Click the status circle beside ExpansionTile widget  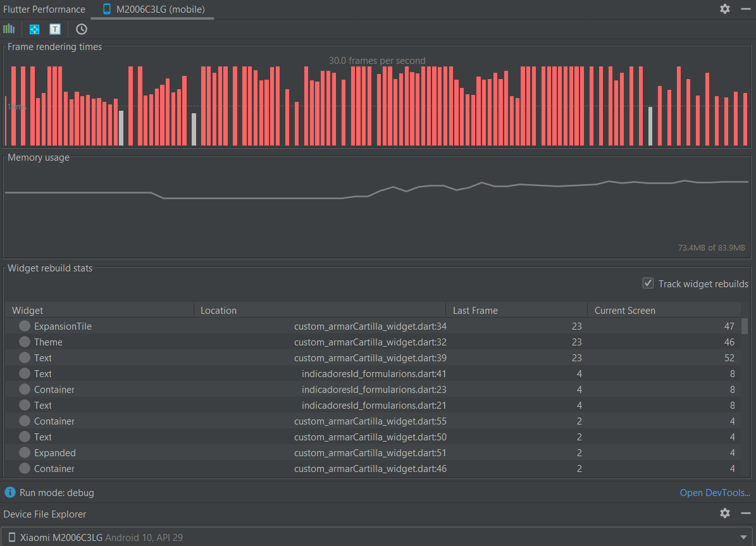point(24,326)
